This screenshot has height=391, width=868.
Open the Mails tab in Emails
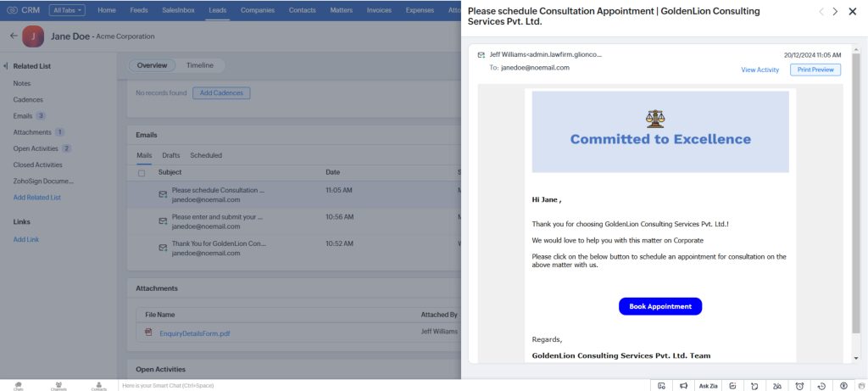click(144, 155)
